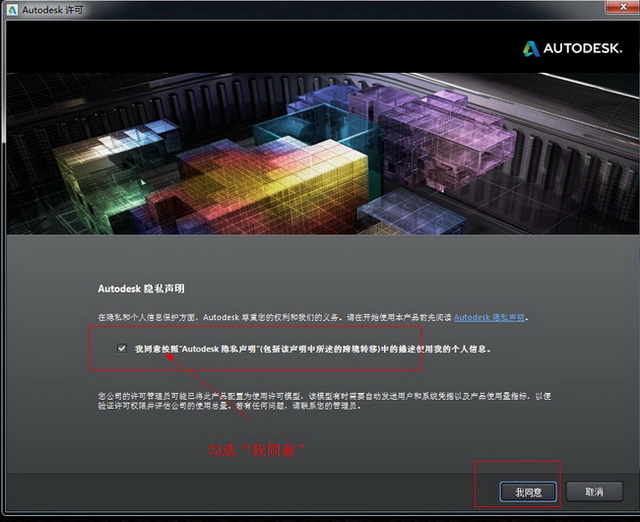Toggle the privacy statement agreement checkbox
Image resolution: width=640 pixels, height=522 pixels.
(122, 350)
